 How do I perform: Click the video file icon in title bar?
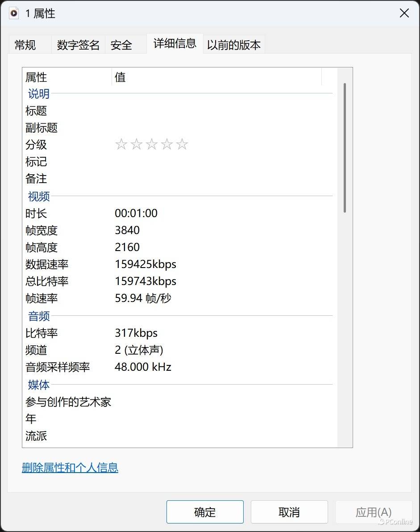tap(14, 13)
